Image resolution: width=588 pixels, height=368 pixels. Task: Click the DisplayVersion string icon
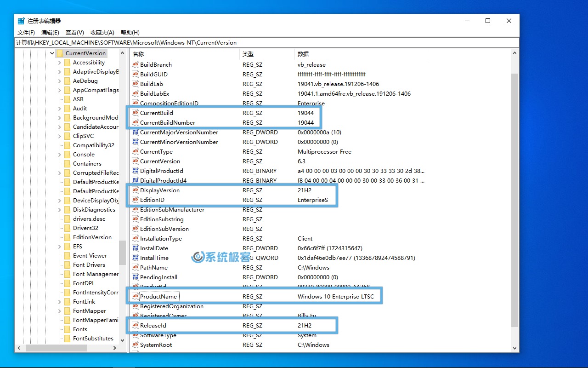(136, 190)
